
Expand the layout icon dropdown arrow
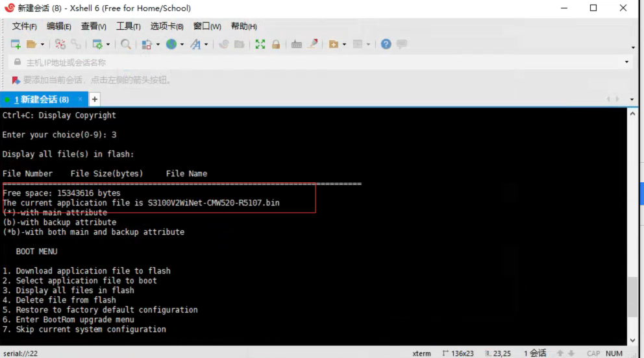point(368,44)
